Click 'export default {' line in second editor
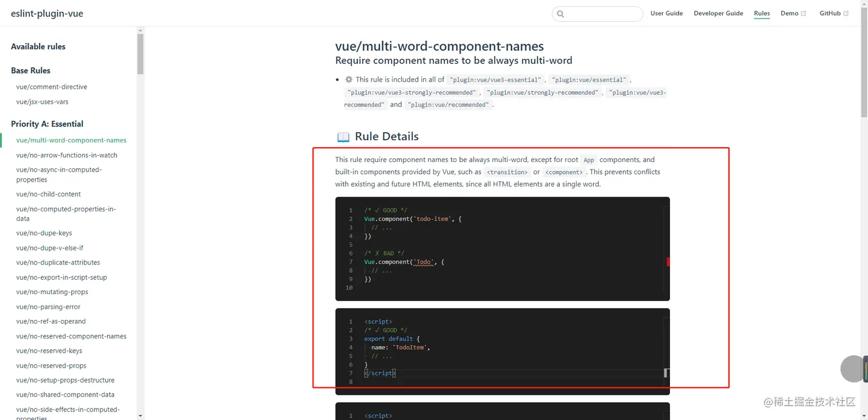Image resolution: width=868 pixels, height=420 pixels. pyautogui.click(x=392, y=339)
